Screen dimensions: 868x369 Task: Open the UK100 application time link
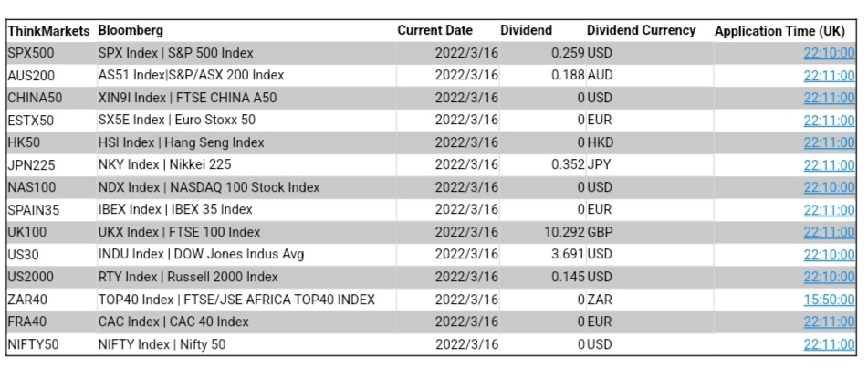829,232
